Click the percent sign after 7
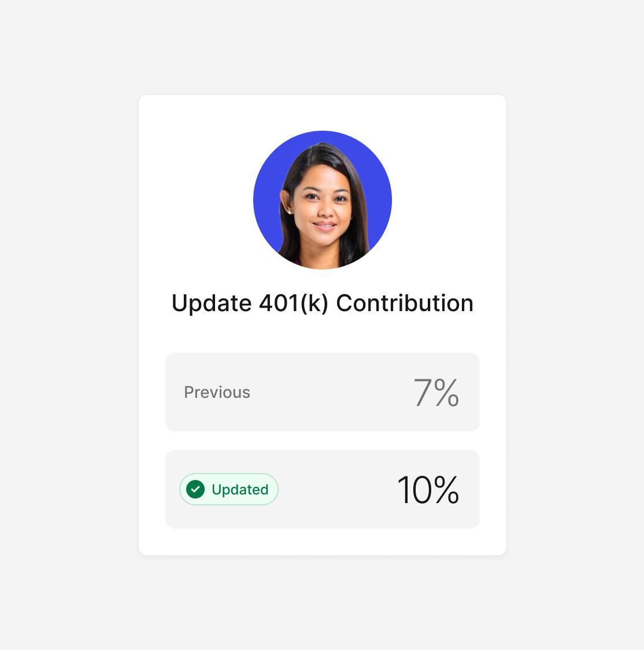This screenshot has height=650, width=644. (x=447, y=392)
